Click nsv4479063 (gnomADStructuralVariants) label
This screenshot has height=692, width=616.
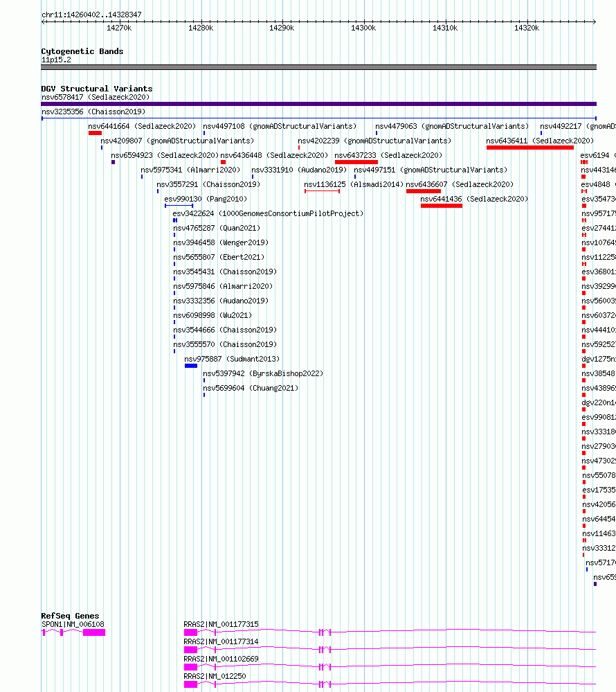click(452, 126)
